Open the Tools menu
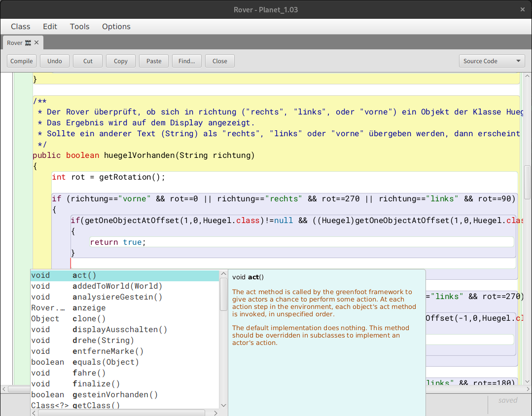 coord(79,27)
